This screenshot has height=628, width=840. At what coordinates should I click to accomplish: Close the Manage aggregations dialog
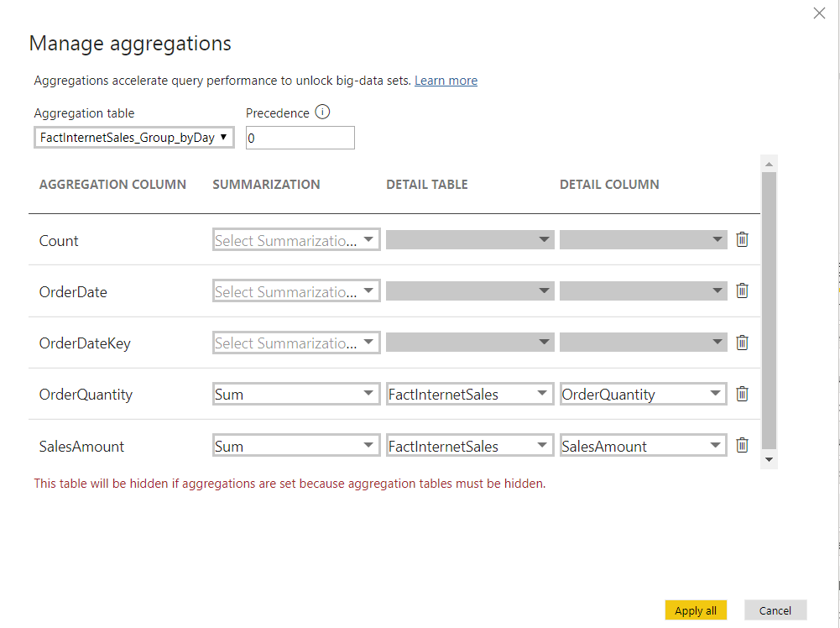[819, 13]
